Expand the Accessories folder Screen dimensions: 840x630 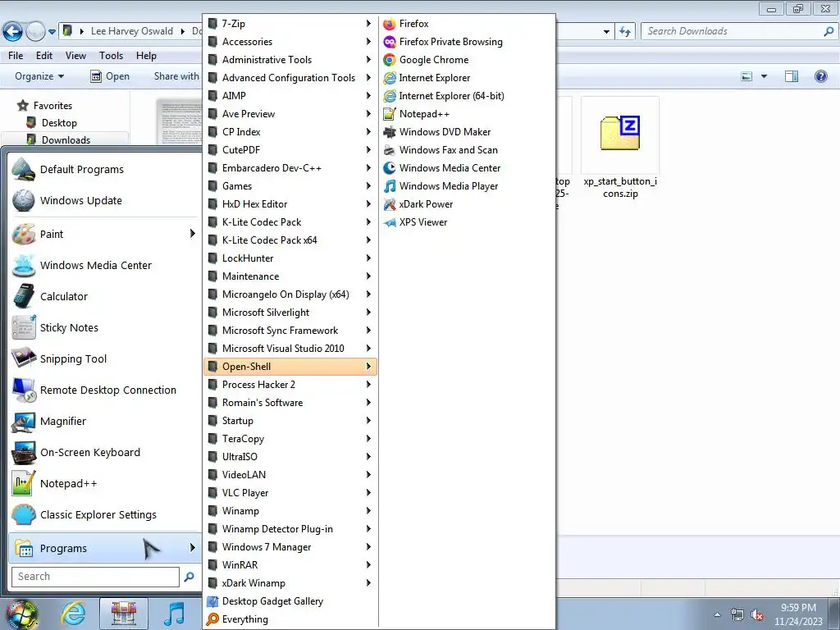click(x=290, y=42)
